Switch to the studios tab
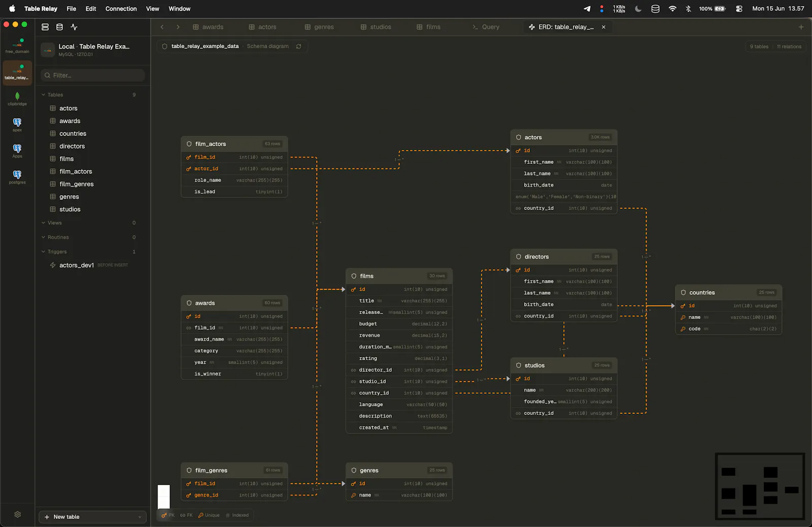812x527 pixels. [x=376, y=27]
